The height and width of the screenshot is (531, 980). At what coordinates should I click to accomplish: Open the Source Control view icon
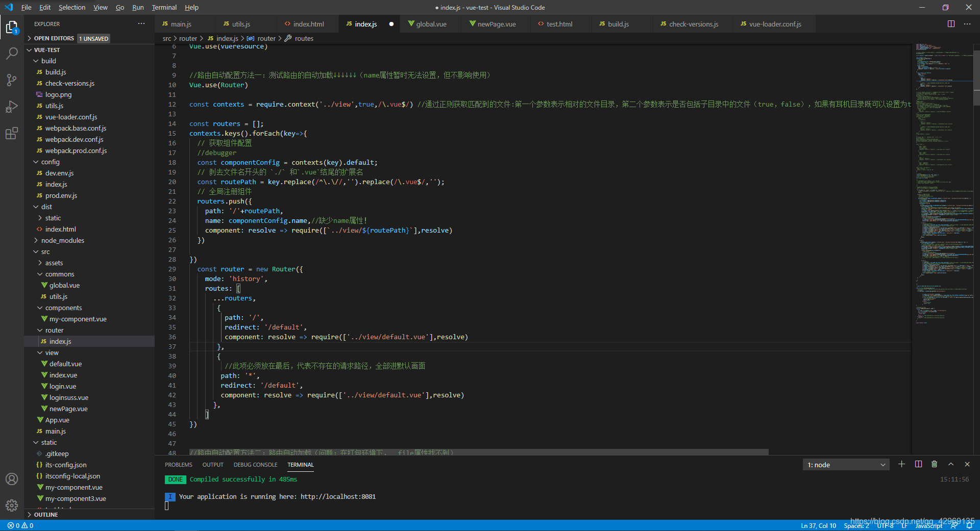click(x=12, y=80)
